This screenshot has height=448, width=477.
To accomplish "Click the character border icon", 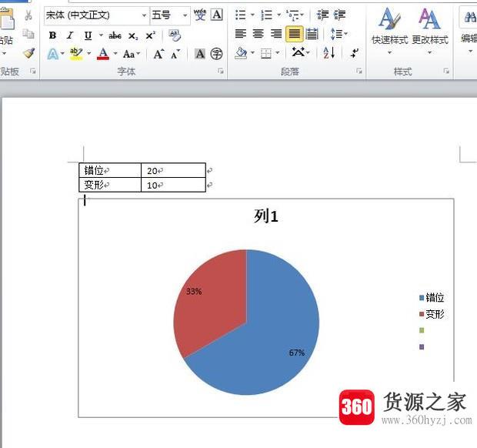I will click(x=217, y=15).
